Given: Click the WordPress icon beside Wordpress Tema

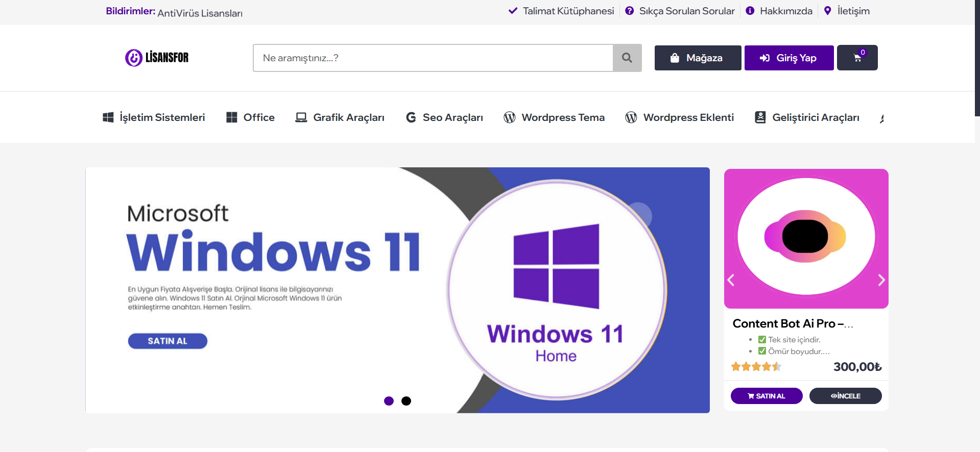Looking at the screenshot, I should point(510,117).
